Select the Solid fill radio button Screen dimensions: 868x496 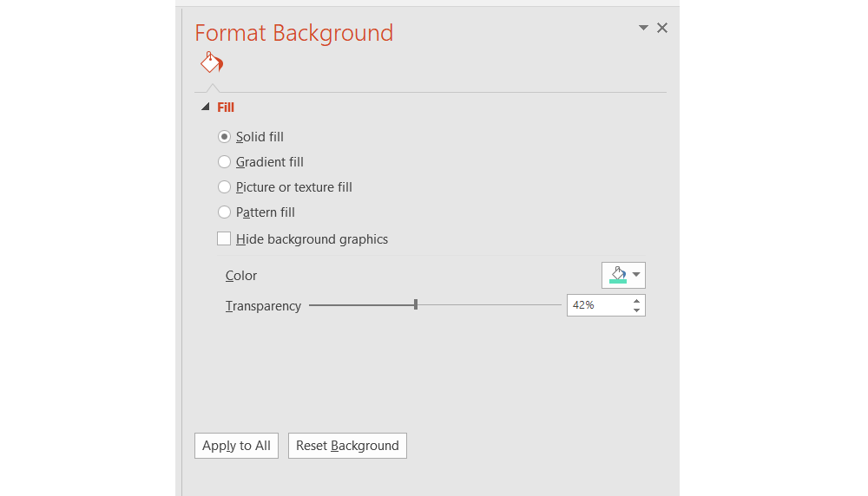pyautogui.click(x=224, y=137)
